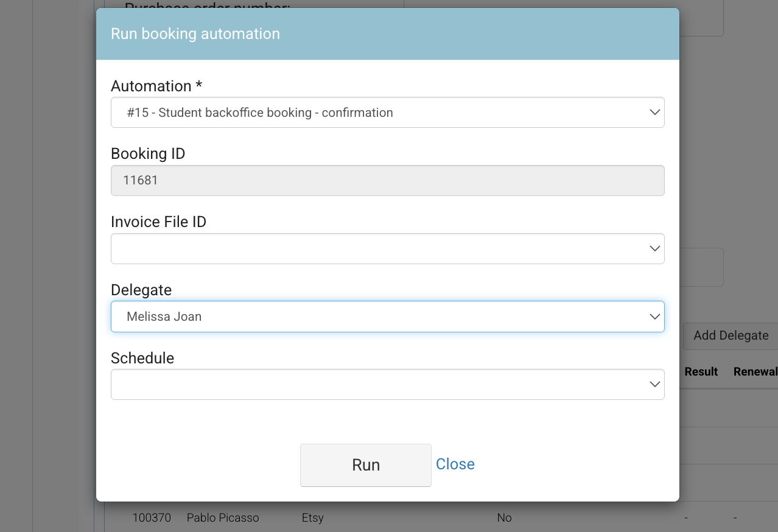This screenshot has width=778, height=532.
Task: Select the Pablo Picasso table cell
Action: (223, 518)
